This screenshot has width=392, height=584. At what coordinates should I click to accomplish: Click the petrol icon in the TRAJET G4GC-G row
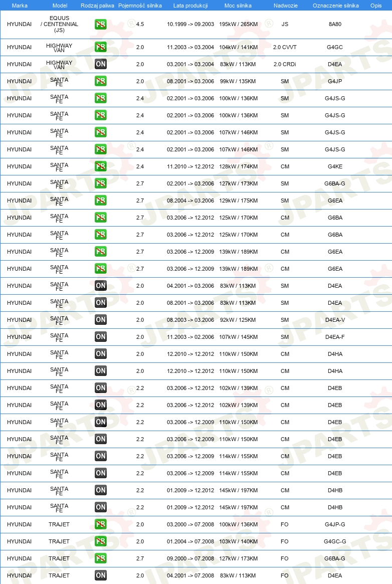click(x=101, y=541)
